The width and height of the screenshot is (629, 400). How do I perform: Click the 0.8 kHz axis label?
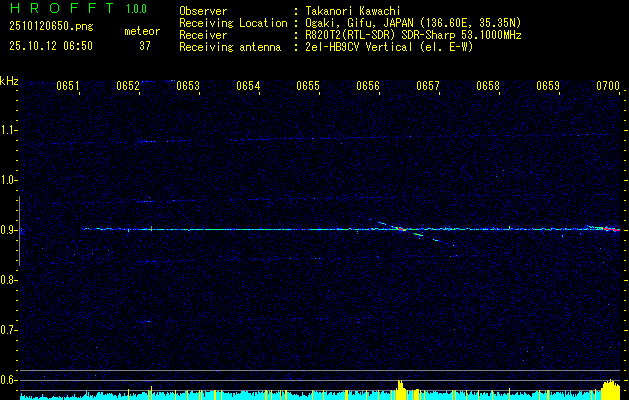pyautogui.click(x=7, y=280)
